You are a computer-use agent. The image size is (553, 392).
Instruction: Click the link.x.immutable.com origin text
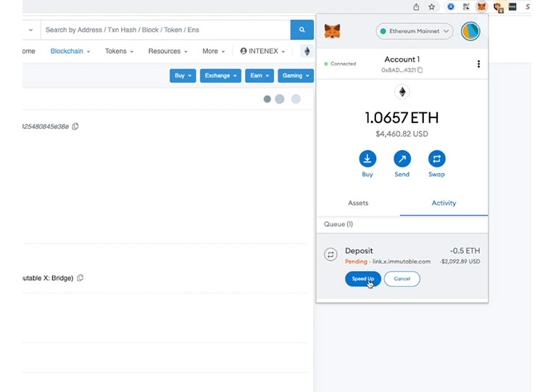(402, 262)
